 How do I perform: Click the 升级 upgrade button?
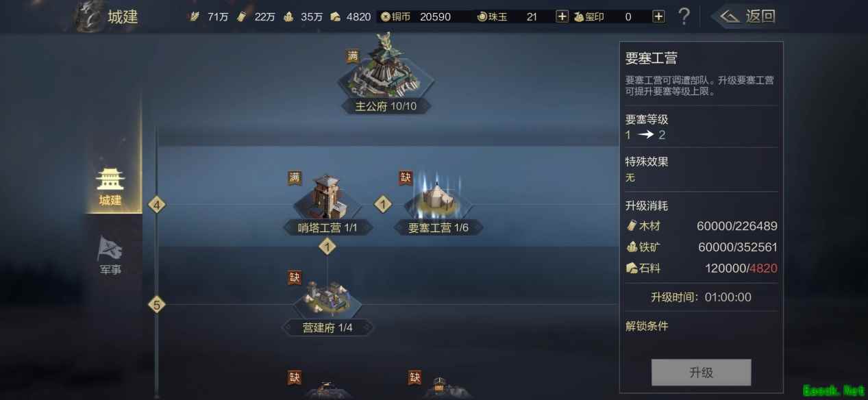pos(701,373)
